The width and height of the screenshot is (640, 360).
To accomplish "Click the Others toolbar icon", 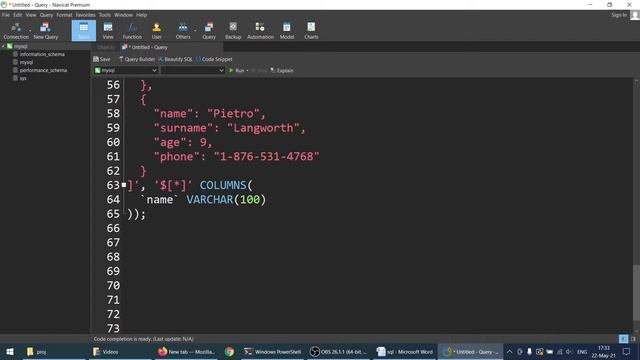I will coord(183,31).
